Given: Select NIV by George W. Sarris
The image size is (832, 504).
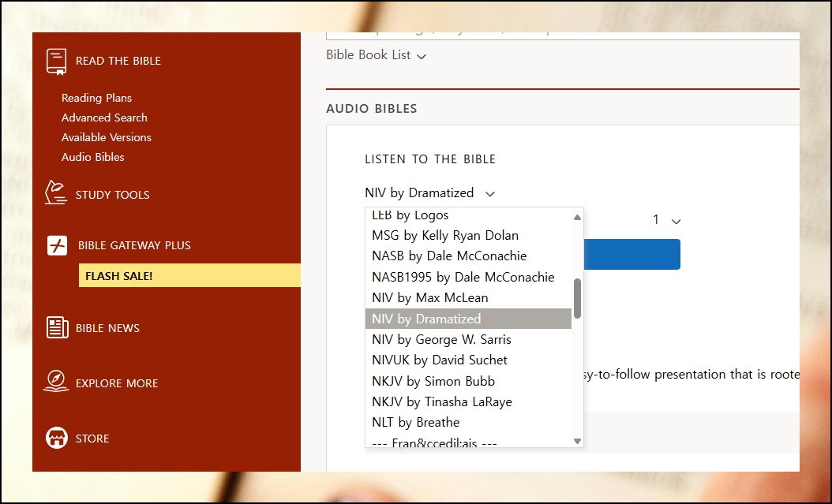Looking at the screenshot, I should pos(468,339).
